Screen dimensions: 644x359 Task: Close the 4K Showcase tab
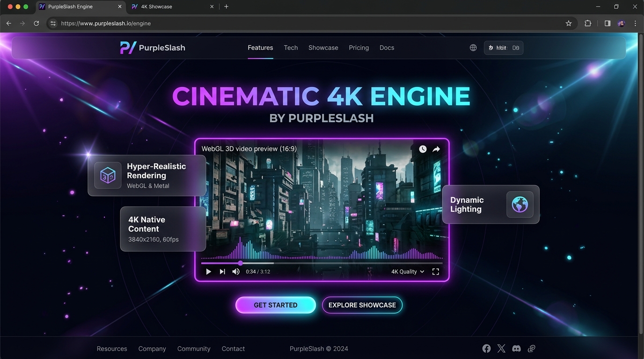pyautogui.click(x=212, y=7)
